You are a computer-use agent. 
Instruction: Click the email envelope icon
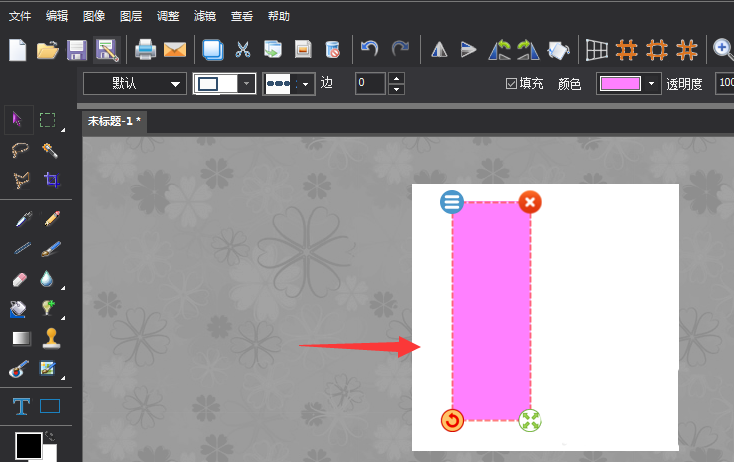click(x=175, y=50)
